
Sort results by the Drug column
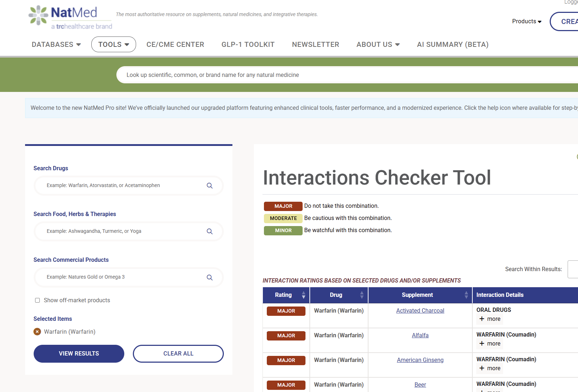coord(362,295)
